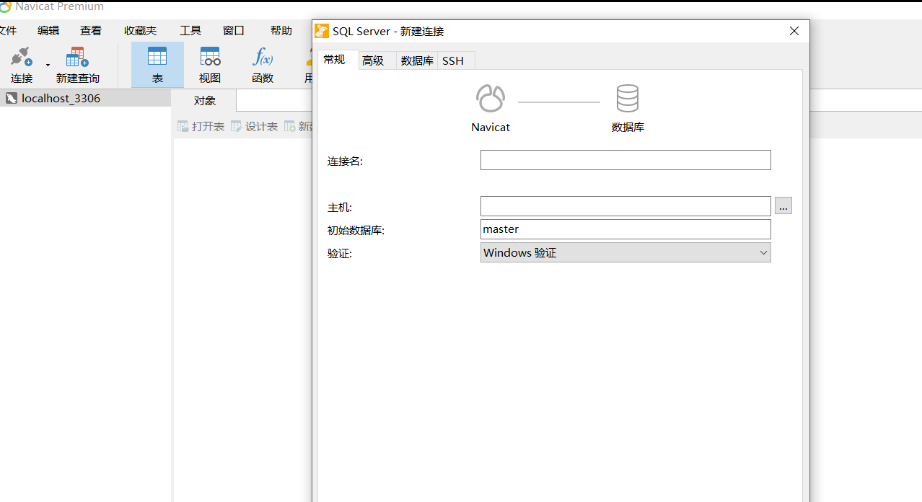Click the Navicat logo icon in dialog
The width and height of the screenshot is (922, 502).
490,98
